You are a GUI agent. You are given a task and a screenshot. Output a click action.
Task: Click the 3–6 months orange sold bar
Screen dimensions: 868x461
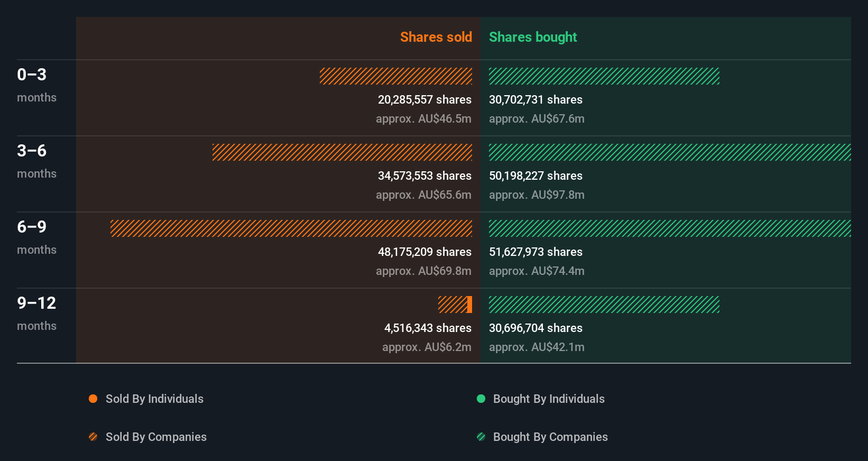(x=342, y=152)
